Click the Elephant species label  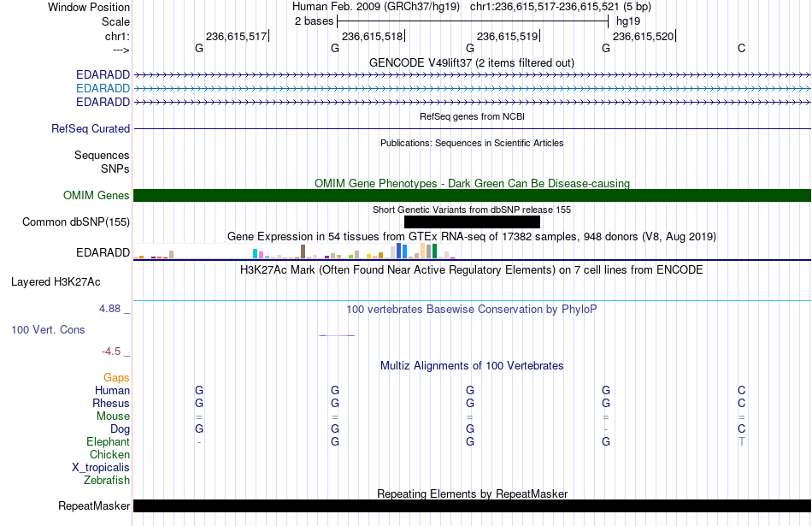pyautogui.click(x=108, y=441)
